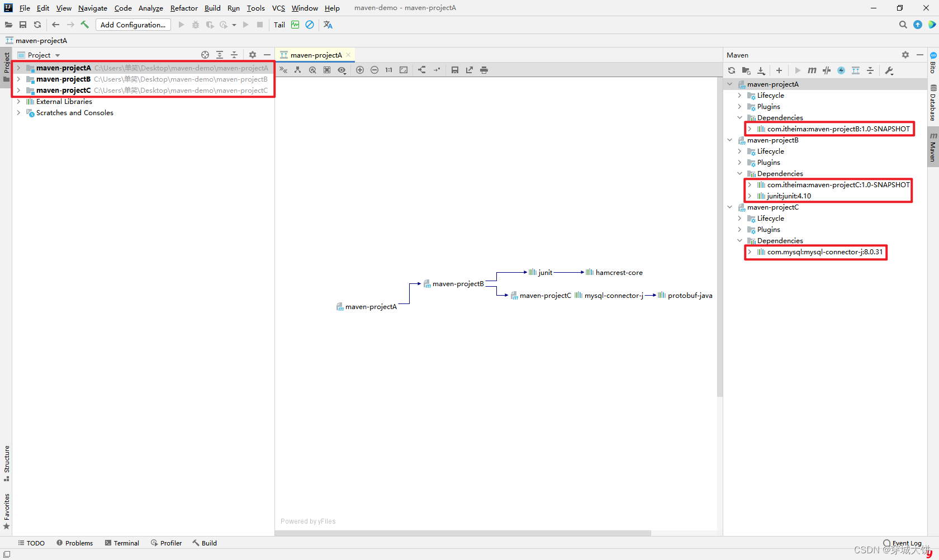Toggle the area-select icon in diagram toolbar
Image resolution: width=939 pixels, height=560 pixels.
[327, 70]
